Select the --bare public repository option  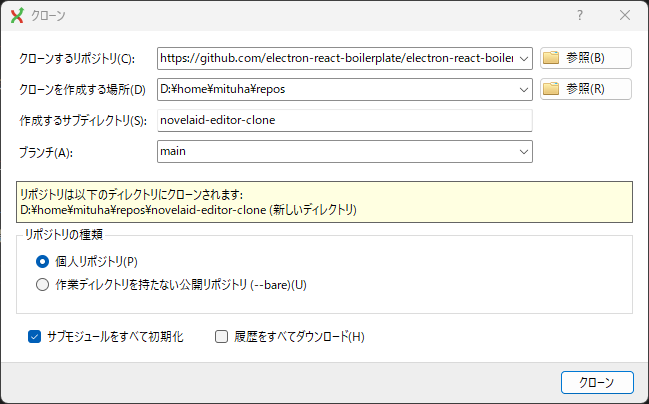(x=42, y=284)
